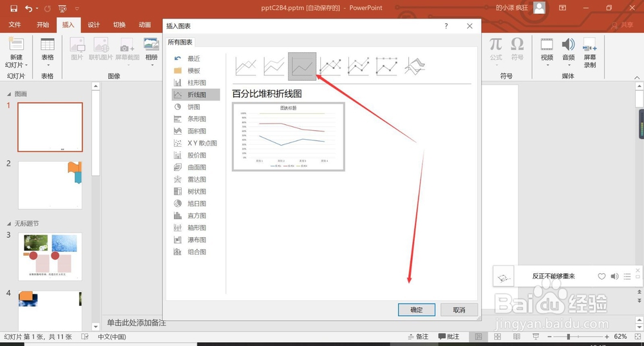Select slide 1 thumbnail

(x=50, y=127)
